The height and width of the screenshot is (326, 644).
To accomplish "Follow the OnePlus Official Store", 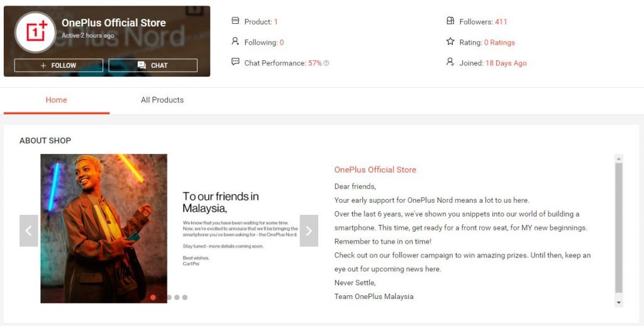I will 58,65.
